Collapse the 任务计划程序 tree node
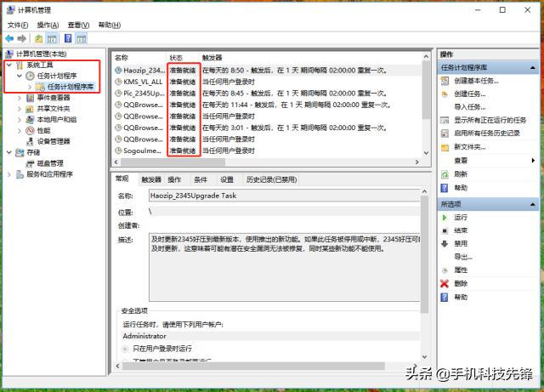This screenshot has width=544, height=392. pyautogui.click(x=20, y=76)
